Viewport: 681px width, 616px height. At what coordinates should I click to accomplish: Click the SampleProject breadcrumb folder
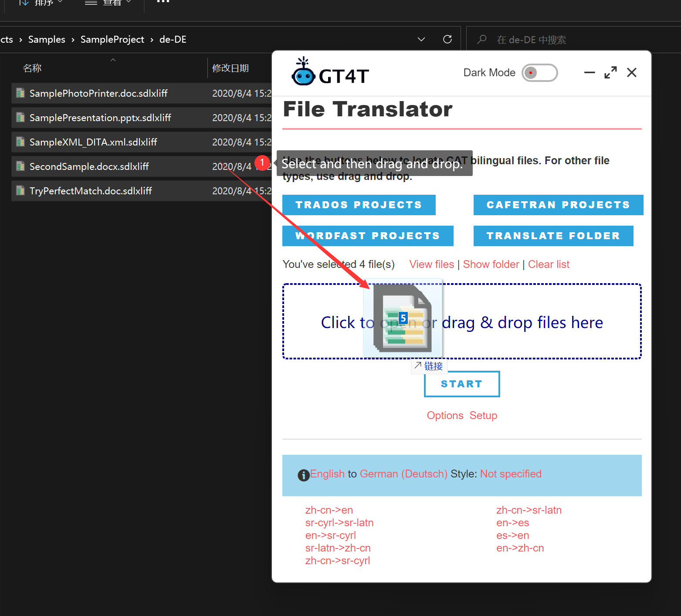(112, 40)
